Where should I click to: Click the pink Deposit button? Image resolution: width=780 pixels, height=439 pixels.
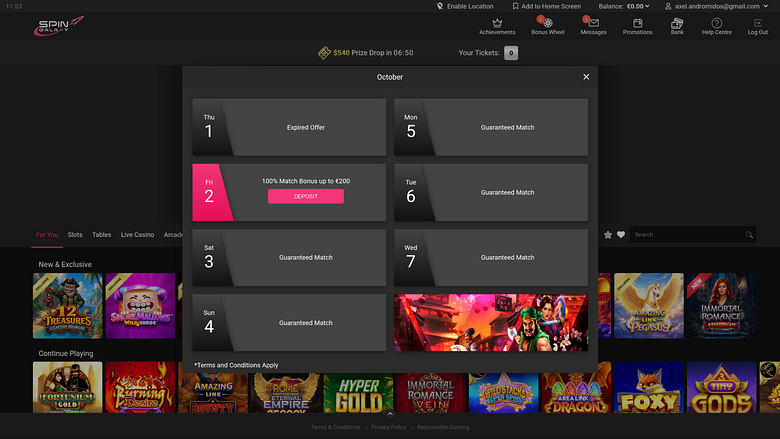point(306,196)
